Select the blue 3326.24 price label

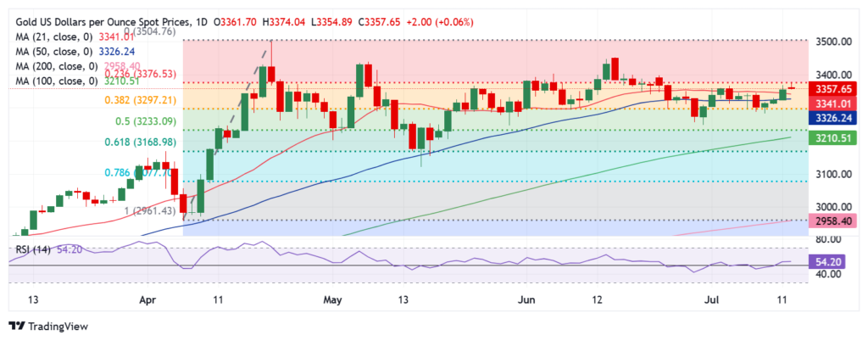(x=840, y=119)
